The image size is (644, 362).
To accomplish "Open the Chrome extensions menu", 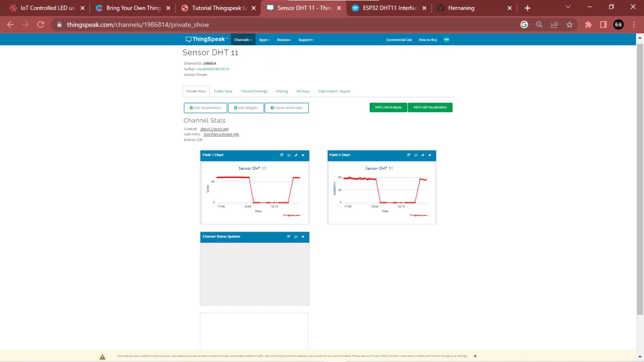I will [x=588, y=24].
